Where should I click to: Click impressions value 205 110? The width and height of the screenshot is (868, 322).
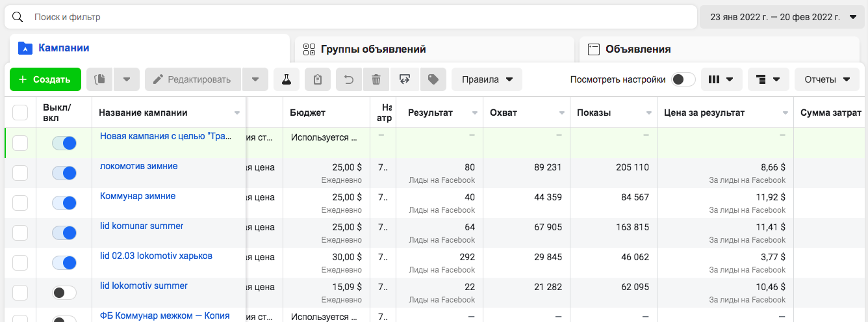(632, 167)
